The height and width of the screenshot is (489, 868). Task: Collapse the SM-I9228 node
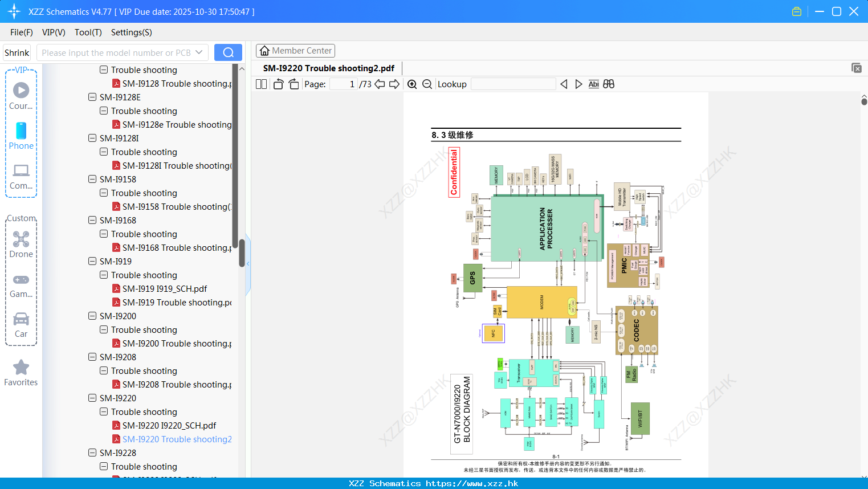pyautogui.click(x=92, y=453)
